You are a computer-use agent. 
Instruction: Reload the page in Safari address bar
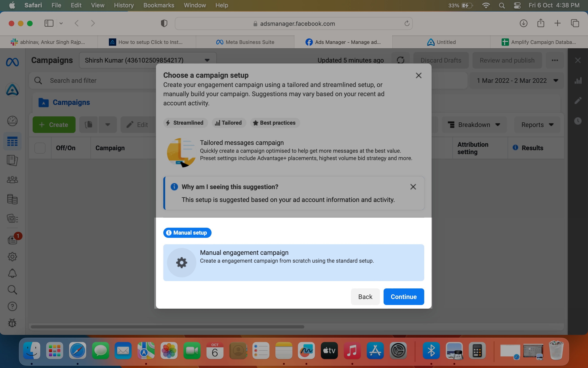click(x=407, y=23)
